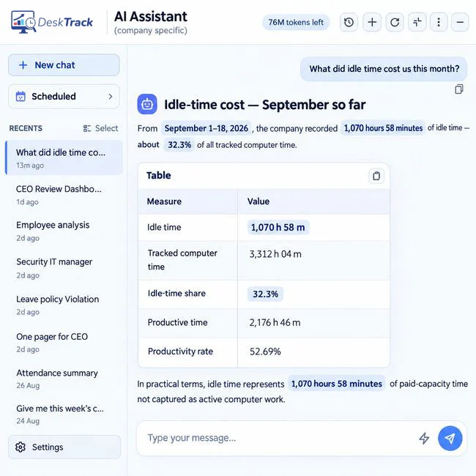Minimize the assistant using the dash icon
Viewport: 476px width, 476px height.
(x=460, y=22)
